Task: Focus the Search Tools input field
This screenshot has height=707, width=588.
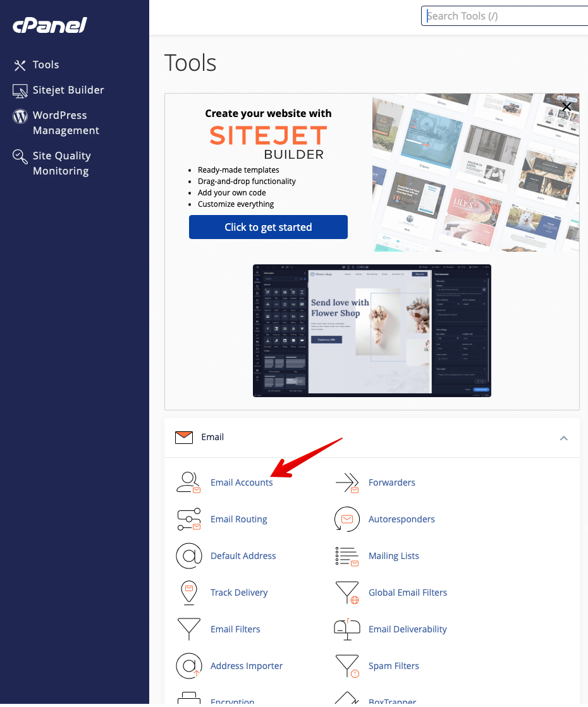Action: pos(505,16)
